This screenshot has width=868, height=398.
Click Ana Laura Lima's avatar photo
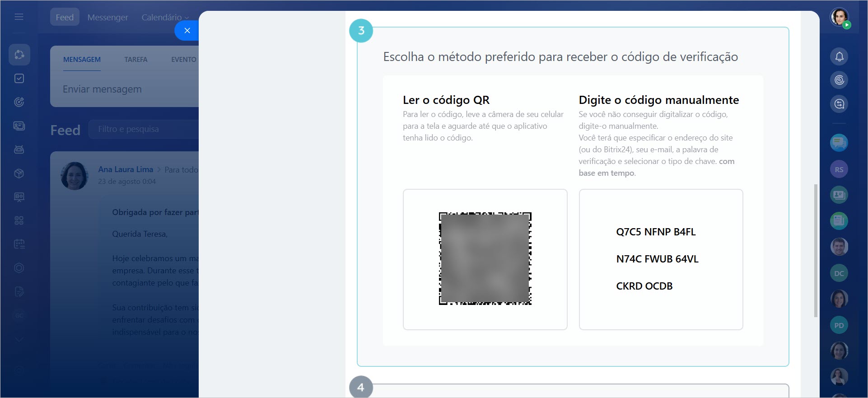click(x=75, y=176)
